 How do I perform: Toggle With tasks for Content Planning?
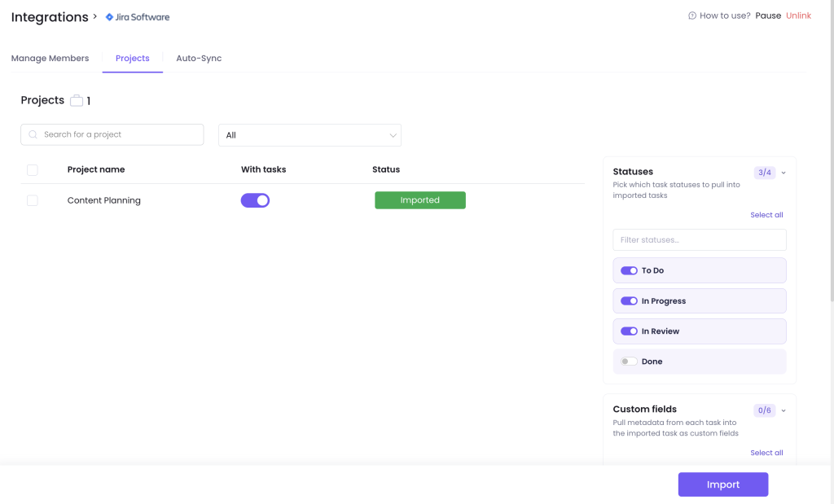255,200
